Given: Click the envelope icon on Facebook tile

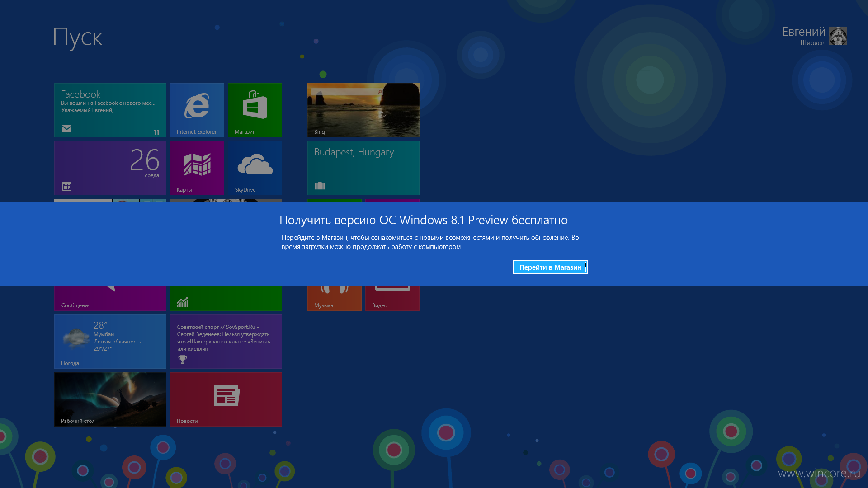Looking at the screenshot, I should pyautogui.click(x=67, y=129).
